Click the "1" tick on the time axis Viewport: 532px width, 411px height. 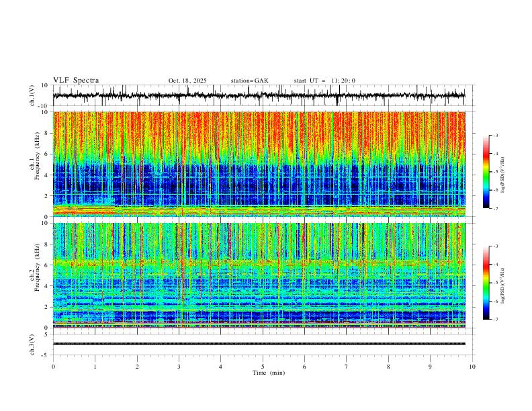[x=95, y=367]
